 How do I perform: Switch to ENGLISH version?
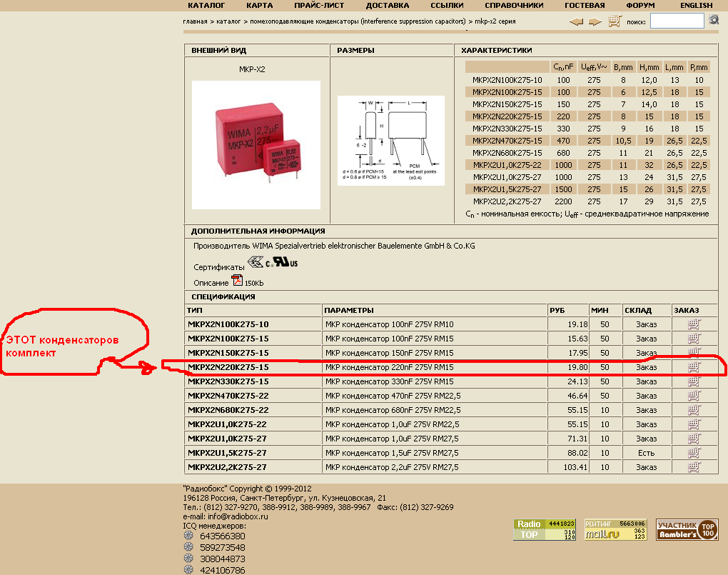(x=697, y=6)
